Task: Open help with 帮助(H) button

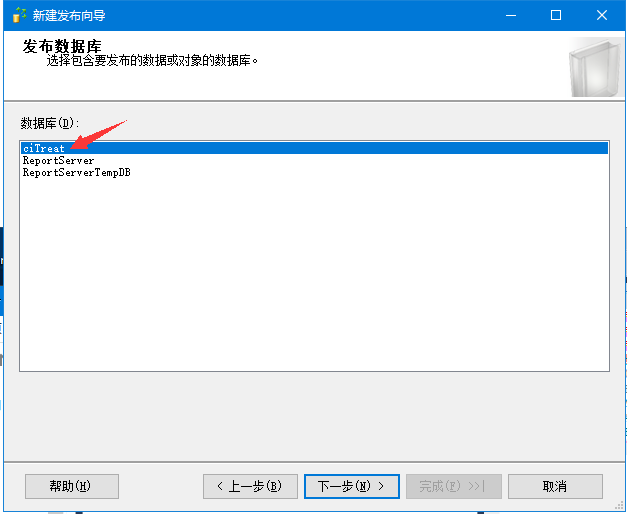Action: 72,486
